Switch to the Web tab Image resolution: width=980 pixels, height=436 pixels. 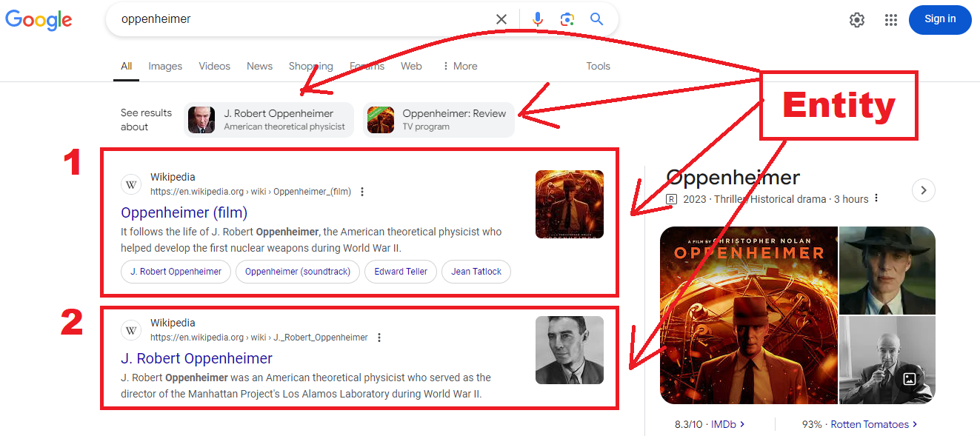coord(411,66)
